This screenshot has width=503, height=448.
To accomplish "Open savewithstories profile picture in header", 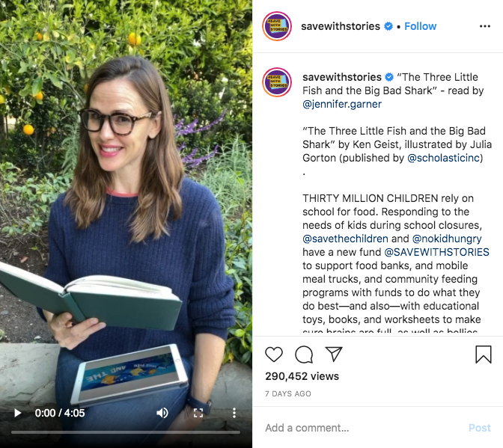I will [x=277, y=26].
